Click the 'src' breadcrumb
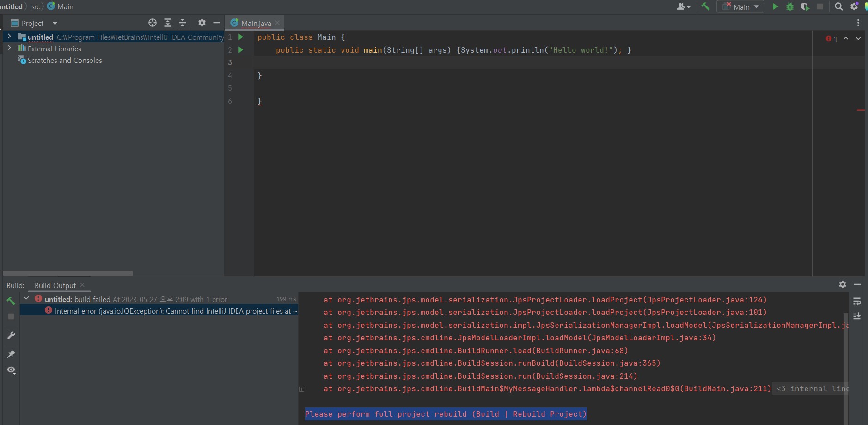This screenshot has width=868, height=425. point(36,6)
